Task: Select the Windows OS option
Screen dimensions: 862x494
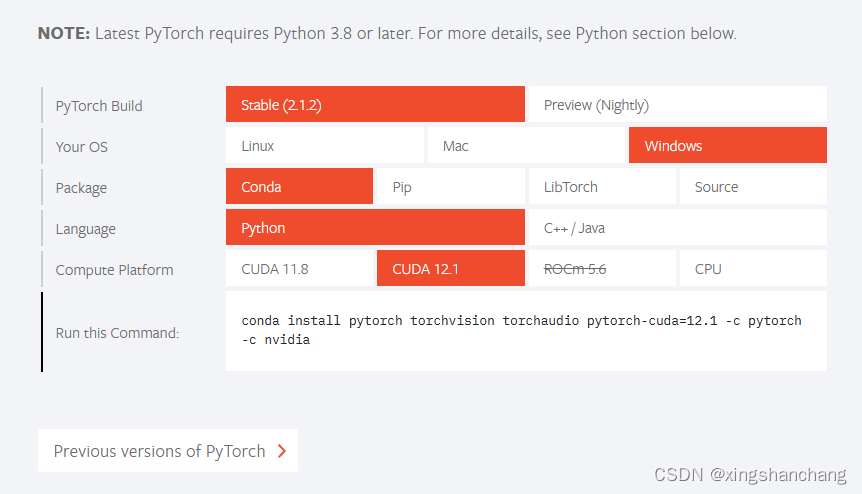Action: tap(727, 146)
